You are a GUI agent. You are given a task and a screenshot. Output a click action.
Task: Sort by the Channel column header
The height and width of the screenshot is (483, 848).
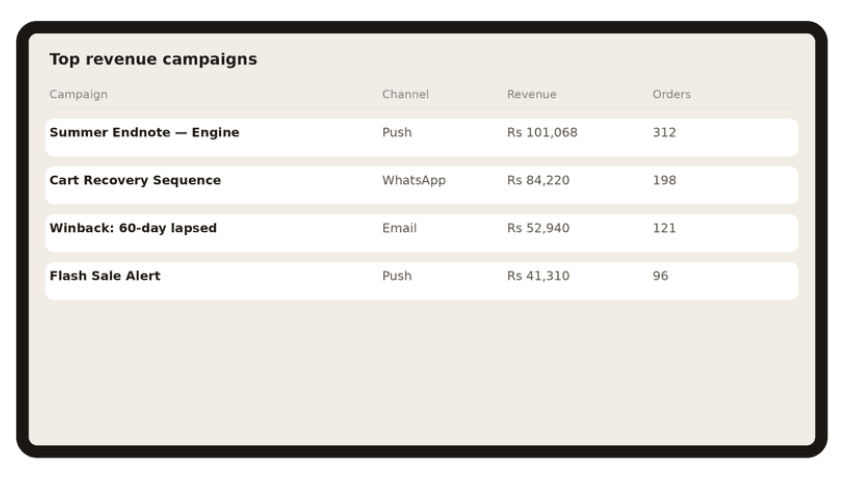(x=405, y=94)
